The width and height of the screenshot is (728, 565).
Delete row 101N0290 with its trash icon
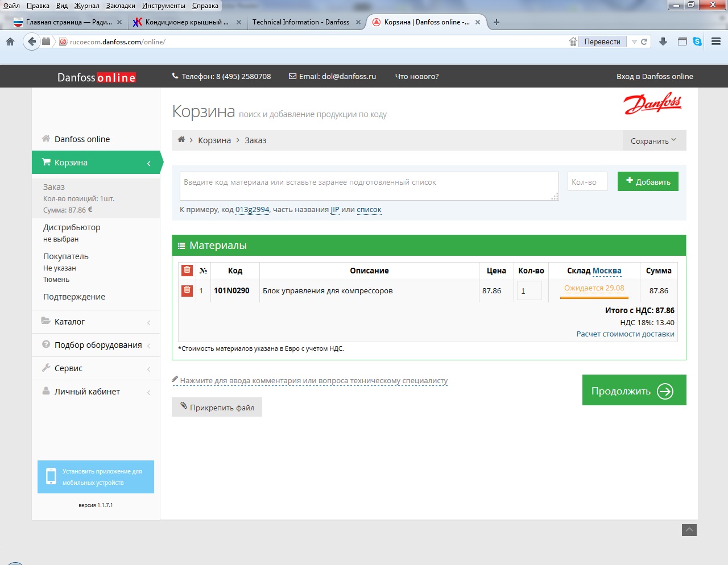click(187, 290)
